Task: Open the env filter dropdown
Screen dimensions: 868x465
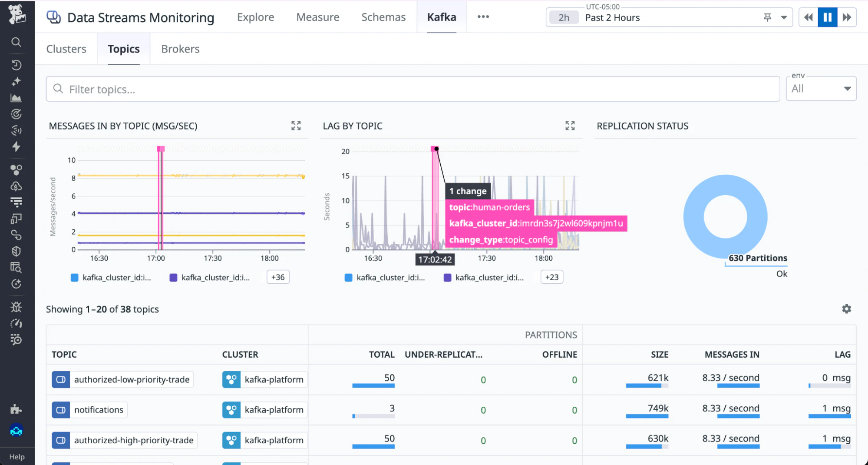Action: point(821,89)
